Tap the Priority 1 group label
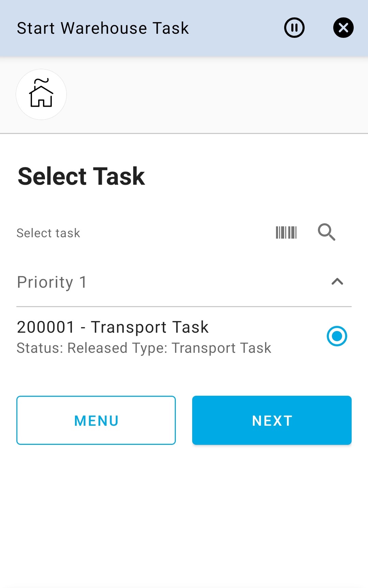The image size is (368, 588). tap(52, 282)
